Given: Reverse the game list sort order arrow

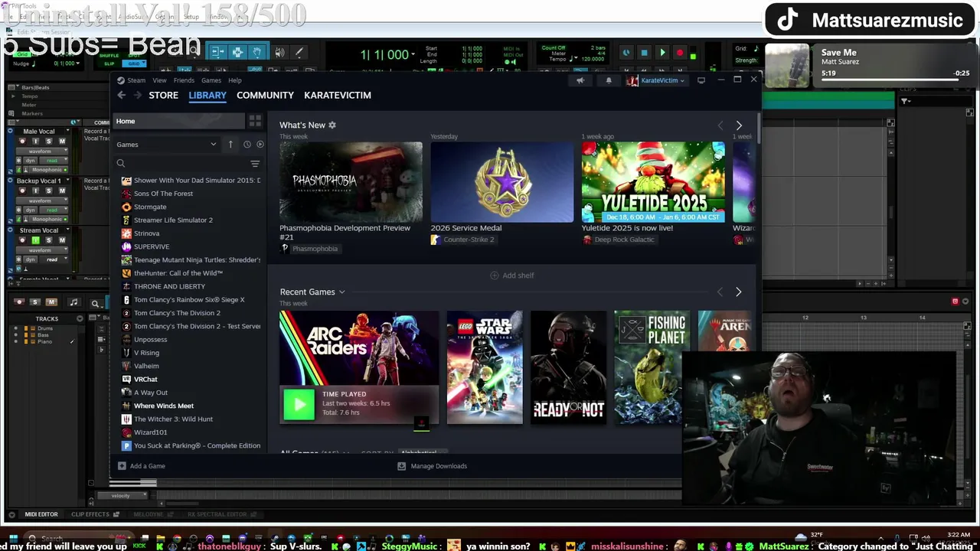Looking at the screenshot, I should [230, 144].
